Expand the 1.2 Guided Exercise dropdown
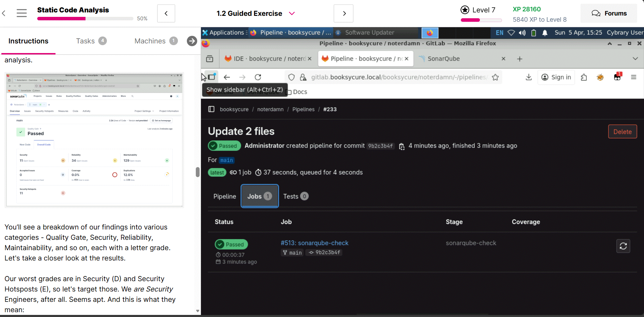The image size is (644, 317). coord(292,13)
